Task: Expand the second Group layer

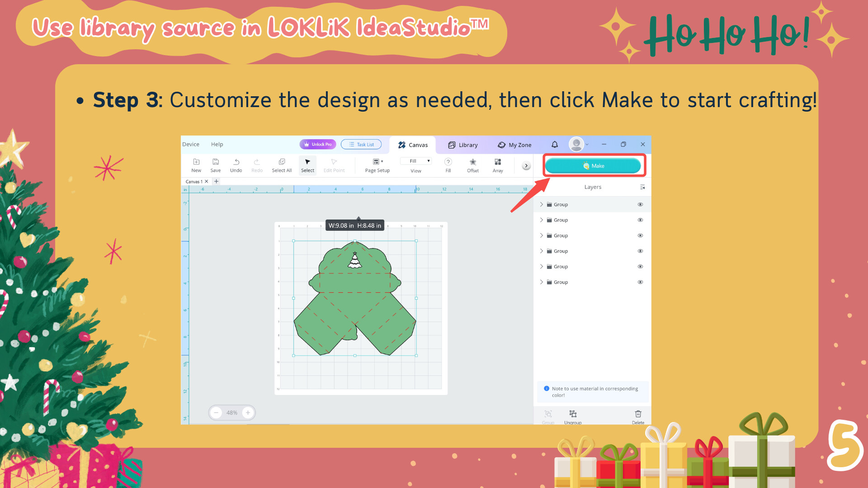Action: pos(541,220)
